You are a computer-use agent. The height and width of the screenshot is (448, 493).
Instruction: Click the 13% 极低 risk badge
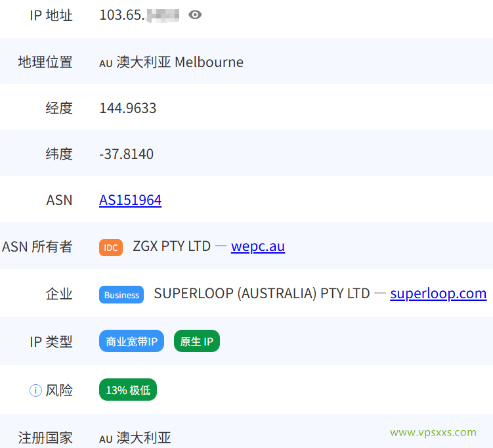pyautogui.click(x=128, y=390)
